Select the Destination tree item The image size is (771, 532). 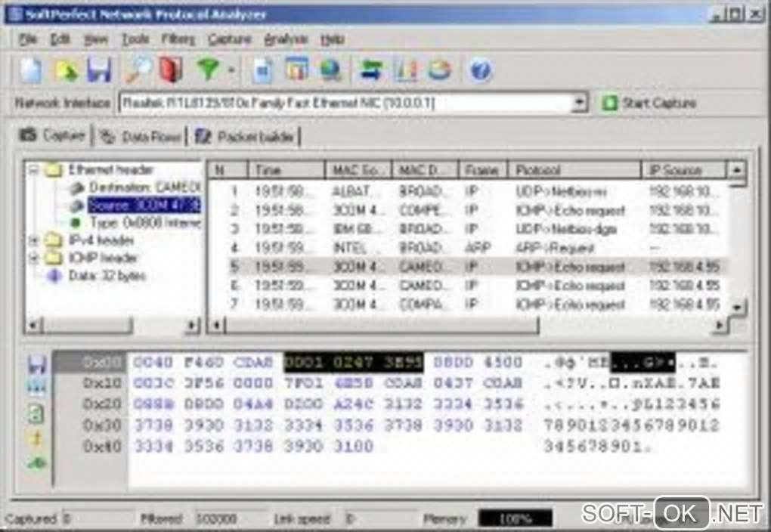144,187
